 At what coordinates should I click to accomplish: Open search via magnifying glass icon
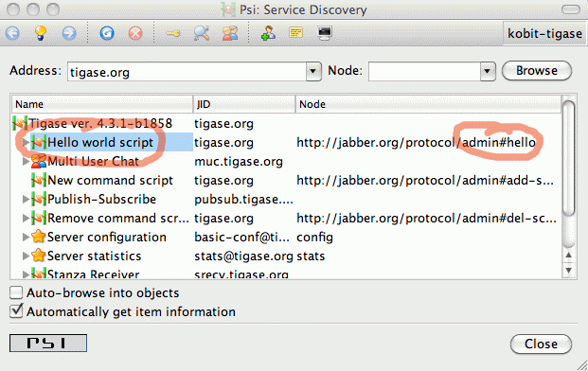tap(202, 33)
